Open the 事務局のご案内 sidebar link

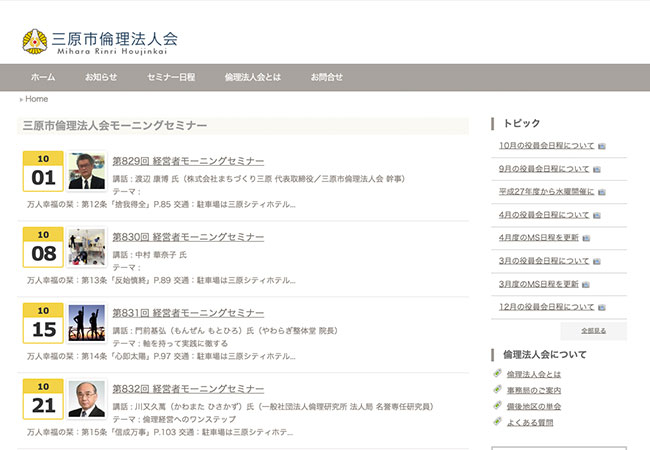pyautogui.click(x=534, y=390)
